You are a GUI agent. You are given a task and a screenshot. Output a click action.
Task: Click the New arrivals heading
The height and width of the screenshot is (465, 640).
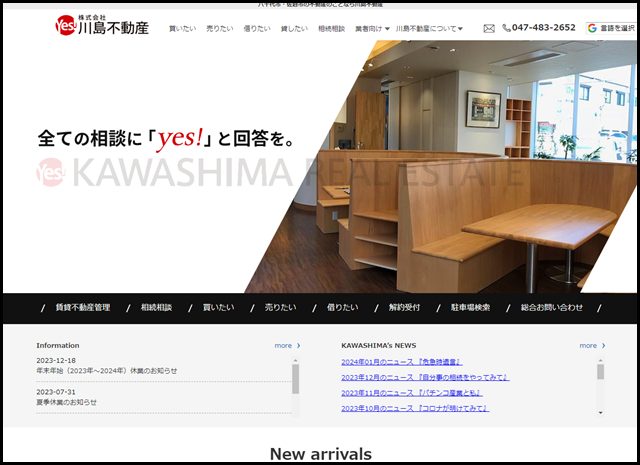point(321,454)
